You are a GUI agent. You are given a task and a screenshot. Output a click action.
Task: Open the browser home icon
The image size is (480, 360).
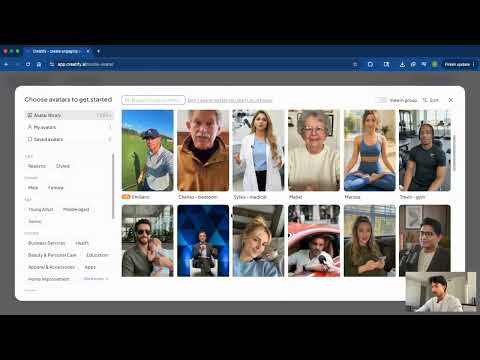[x=39, y=64]
